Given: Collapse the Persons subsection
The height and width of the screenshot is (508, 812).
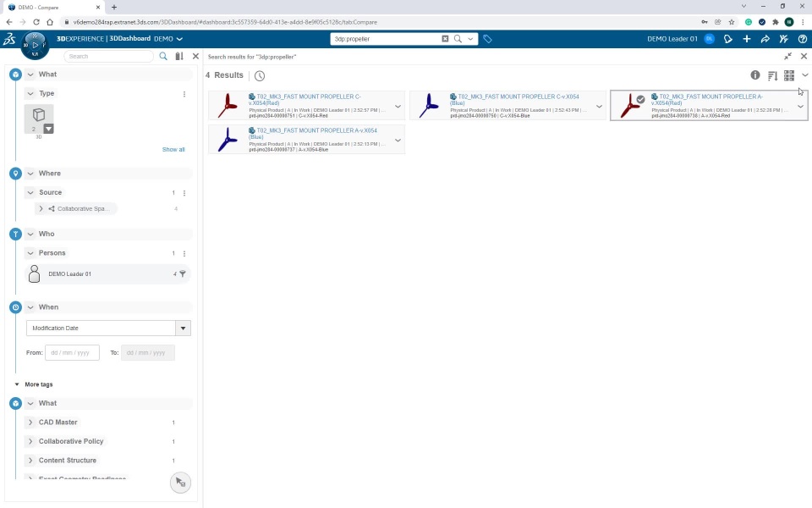Looking at the screenshot, I should coord(30,253).
